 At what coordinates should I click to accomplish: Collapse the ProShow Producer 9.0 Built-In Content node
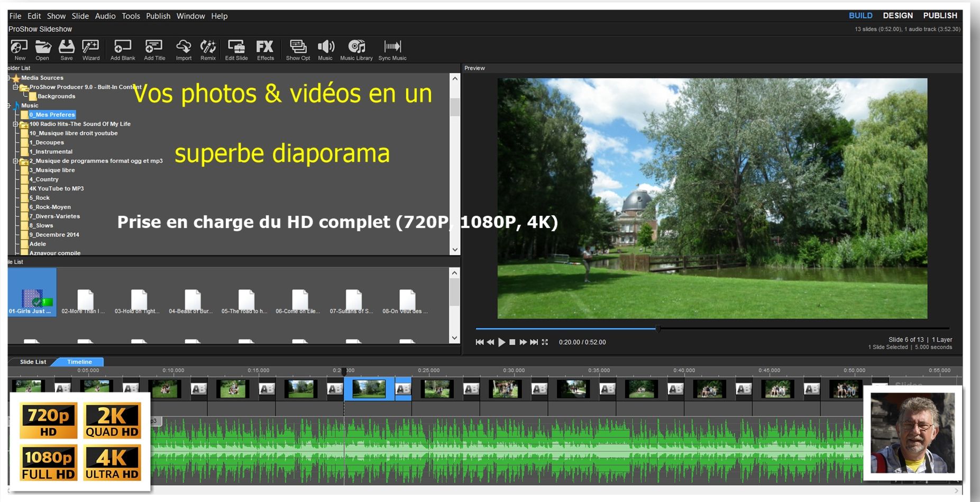click(x=15, y=87)
